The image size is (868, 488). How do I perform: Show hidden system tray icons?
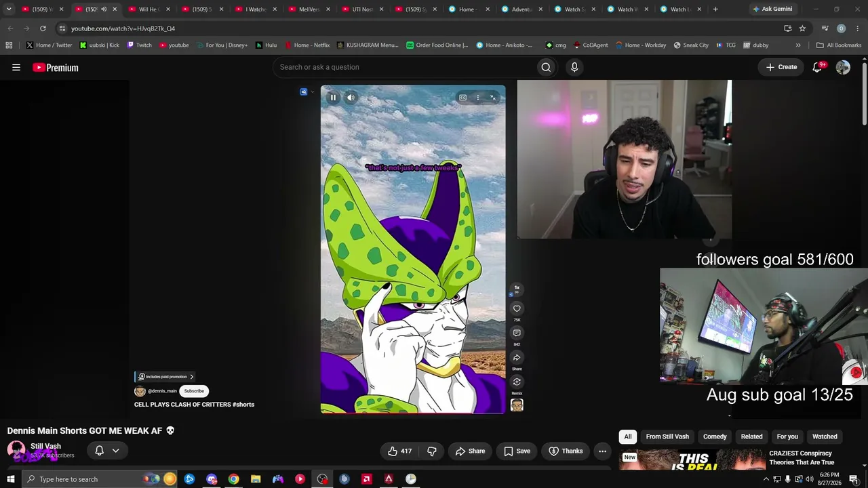766,479
